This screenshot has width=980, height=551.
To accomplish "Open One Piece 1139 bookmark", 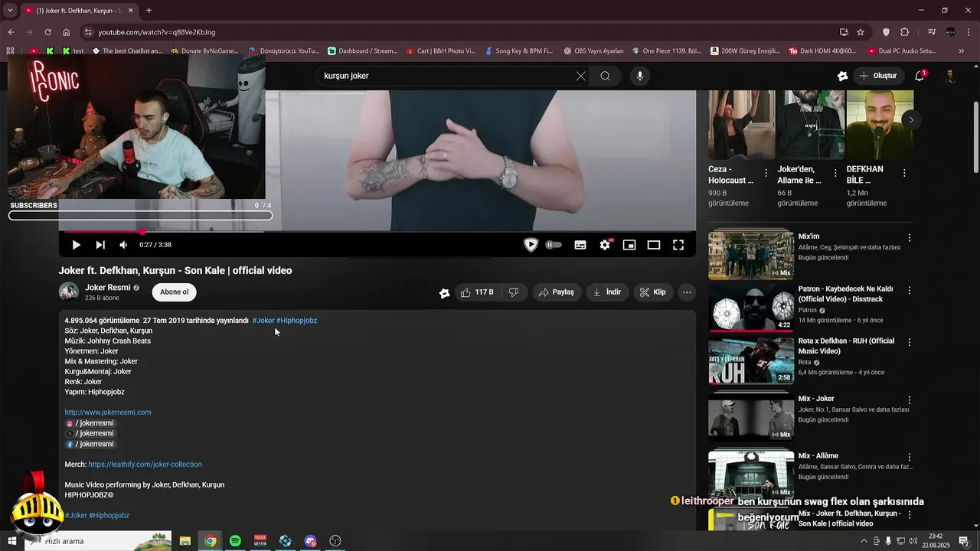I will pos(666,51).
